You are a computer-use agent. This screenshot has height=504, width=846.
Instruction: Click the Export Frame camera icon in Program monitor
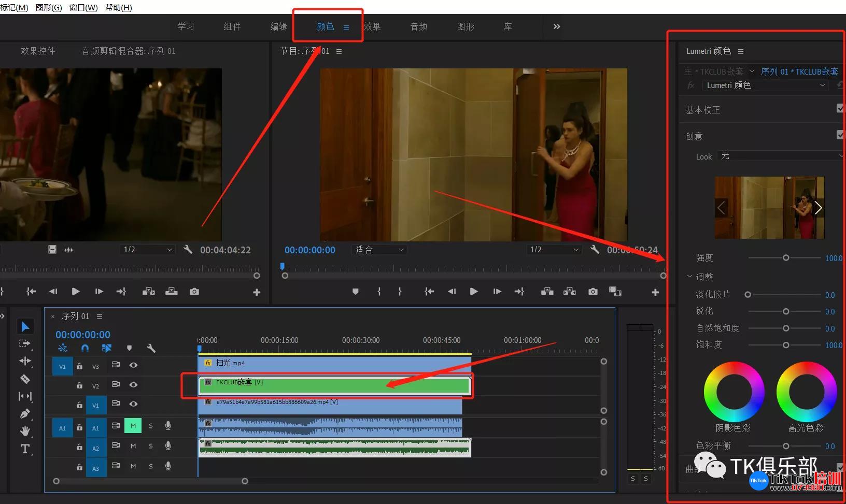[593, 292]
